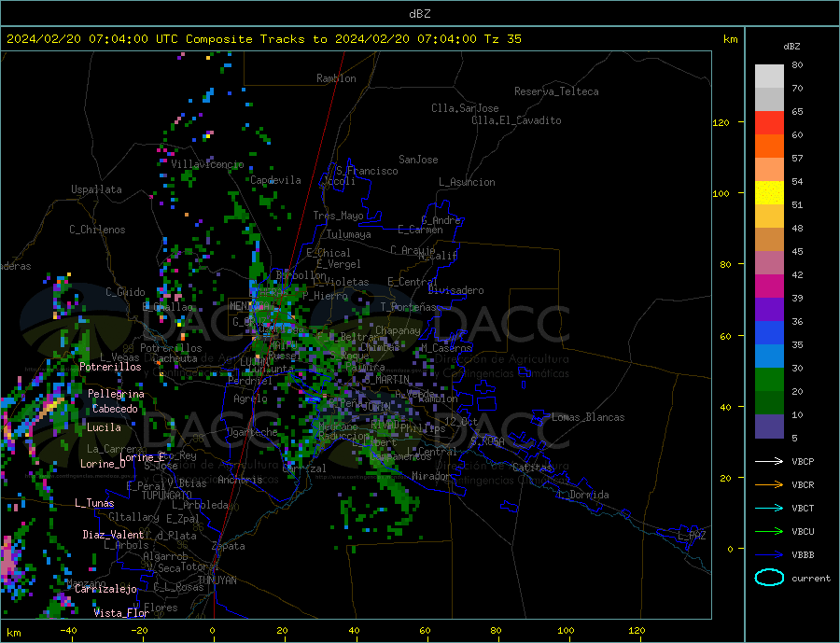Click the Villavicencio map label
Screen dimensions: 840x643
point(207,164)
